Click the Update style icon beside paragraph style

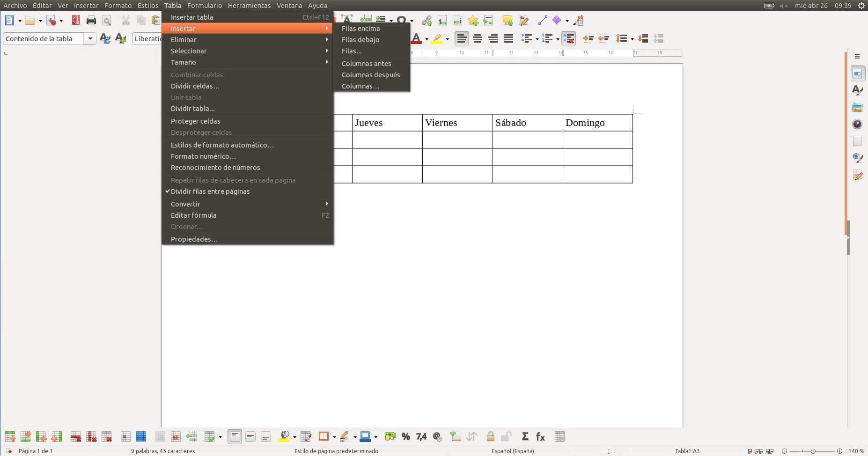pos(105,38)
